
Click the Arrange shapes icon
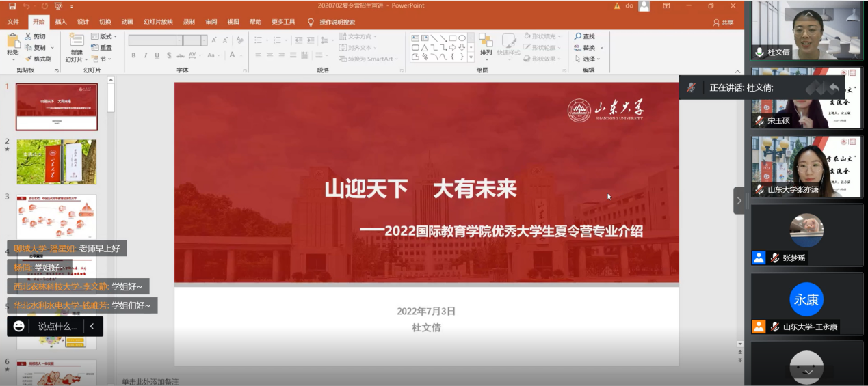click(x=486, y=42)
